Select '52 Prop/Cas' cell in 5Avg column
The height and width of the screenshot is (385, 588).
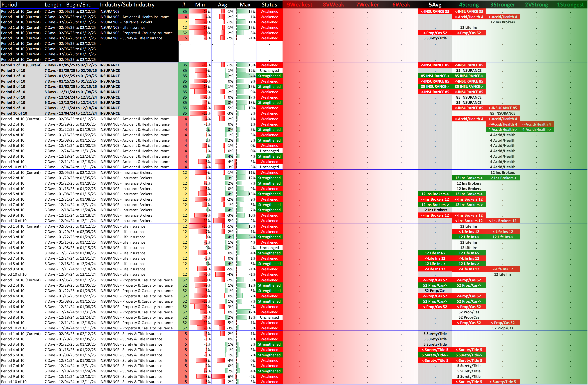tap(435, 291)
